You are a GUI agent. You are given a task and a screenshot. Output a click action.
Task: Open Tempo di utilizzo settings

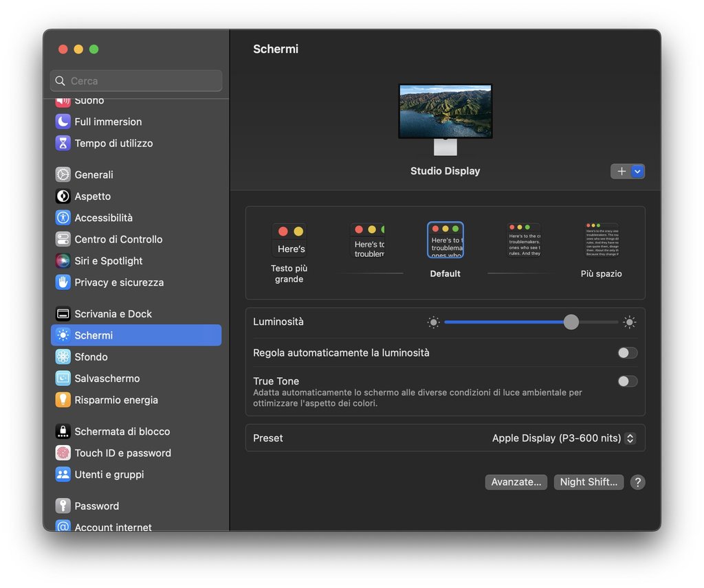pyautogui.click(x=136, y=143)
